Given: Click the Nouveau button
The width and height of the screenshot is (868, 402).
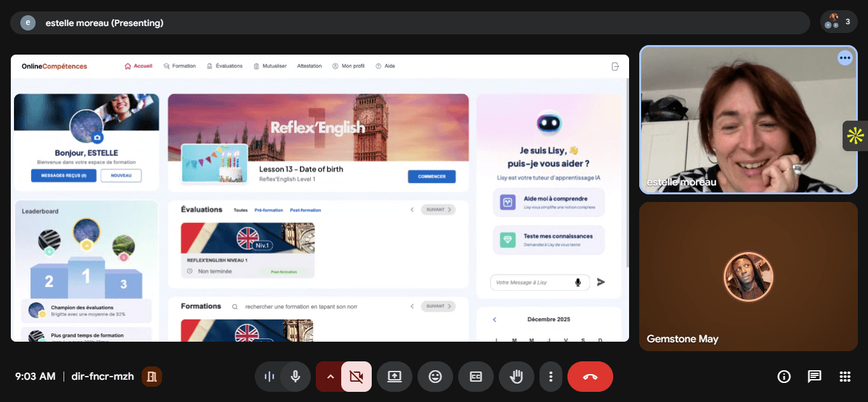Looking at the screenshot, I should (x=121, y=176).
